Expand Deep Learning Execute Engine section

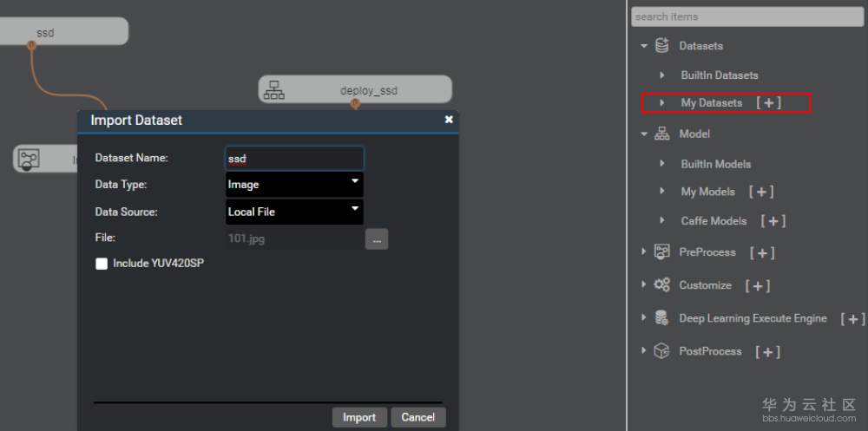pos(644,317)
